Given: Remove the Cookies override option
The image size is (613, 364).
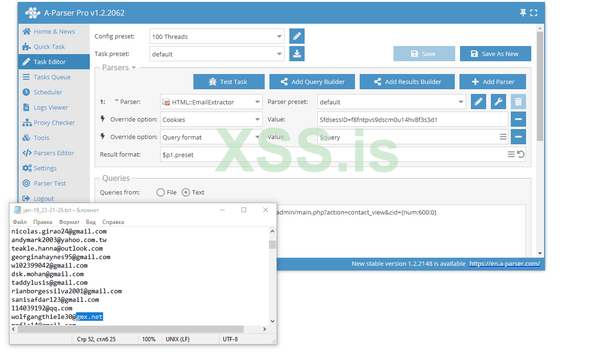Looking at the screenshot, I should coord(518,119).
